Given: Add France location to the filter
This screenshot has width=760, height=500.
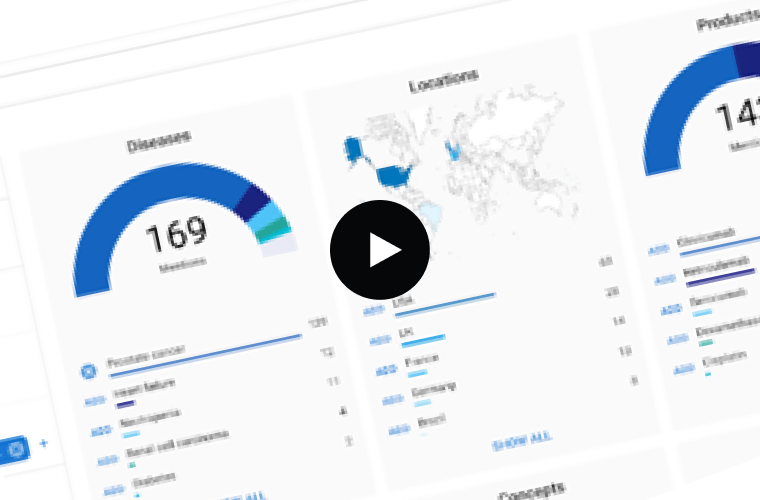Looking at the screenshot, I should [x=385, y=370].
